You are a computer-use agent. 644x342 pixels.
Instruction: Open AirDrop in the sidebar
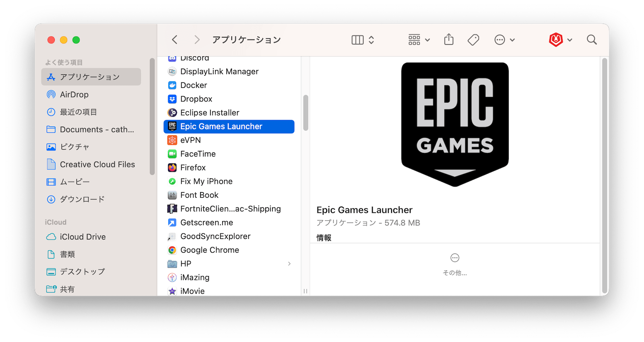(x=91, y=95)
